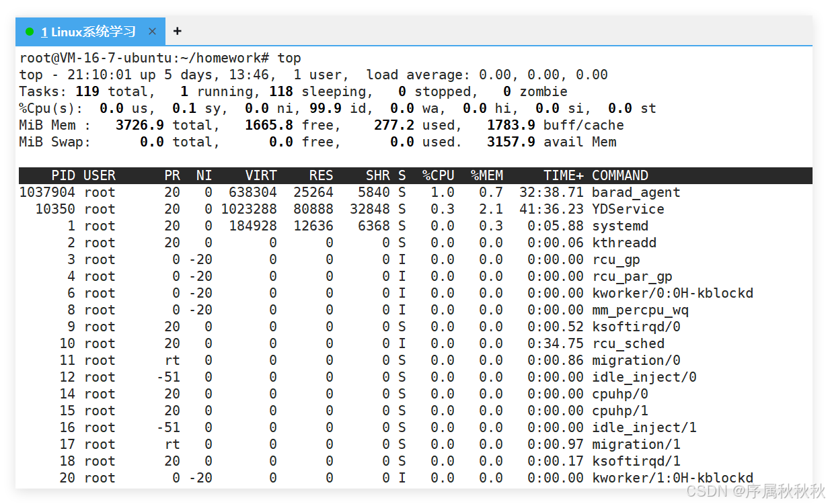The image size is (828, 504).
Task: Select the "1 Linux系统学习" session tab
Action: point(89,32)
